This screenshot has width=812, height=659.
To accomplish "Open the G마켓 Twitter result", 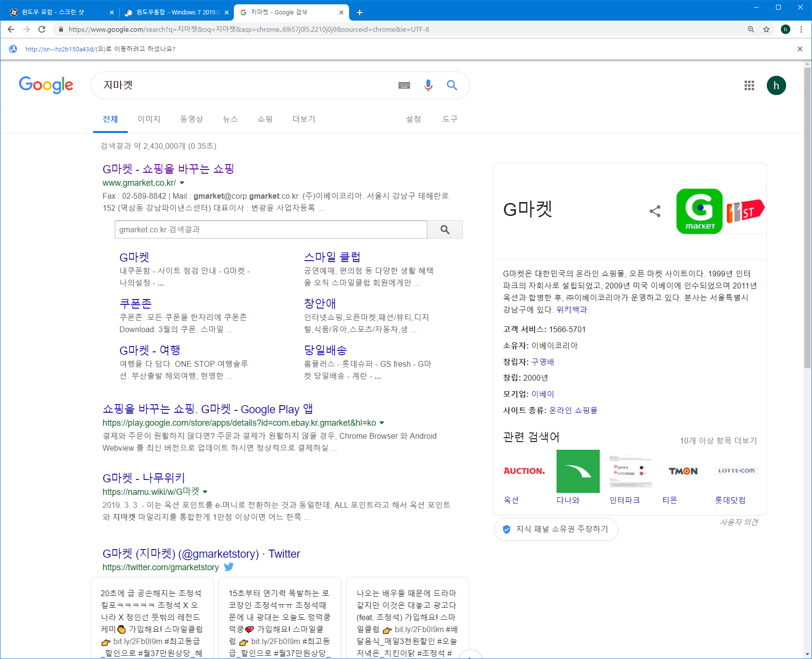I will (201, 553).
